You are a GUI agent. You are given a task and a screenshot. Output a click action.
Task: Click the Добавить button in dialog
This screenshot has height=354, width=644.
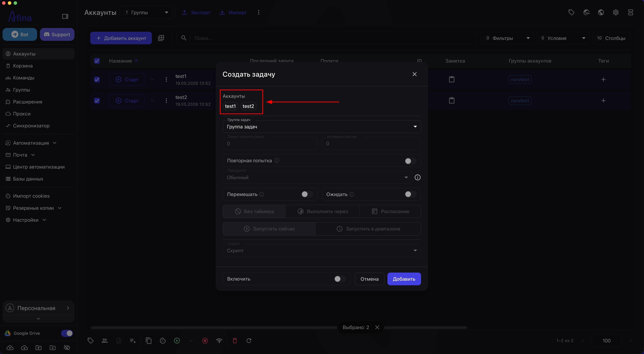[x=404, y=279]
